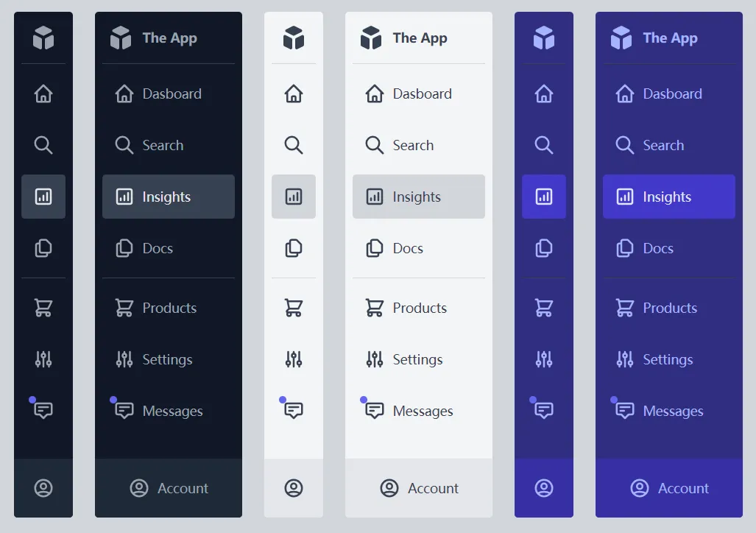This screenshot has height=533, width=756.
Task: Open Home icon in light collapsed sidebar
Action: 294,93
